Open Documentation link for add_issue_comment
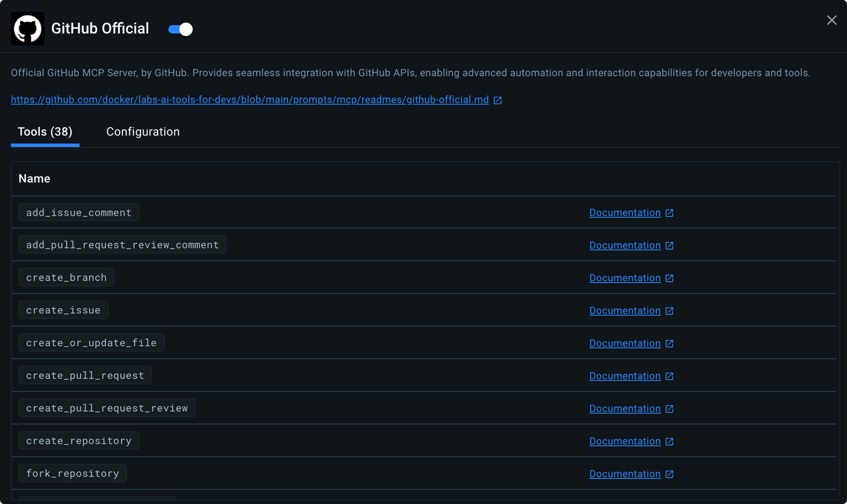Image resolution: width=847 pixels, height=504 pixels. point(625,213)
